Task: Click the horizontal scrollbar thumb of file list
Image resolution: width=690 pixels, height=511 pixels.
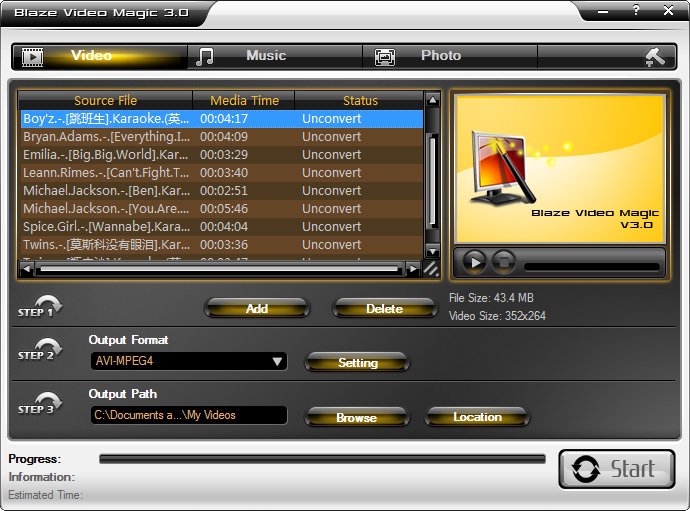Action: click(219, 269)
